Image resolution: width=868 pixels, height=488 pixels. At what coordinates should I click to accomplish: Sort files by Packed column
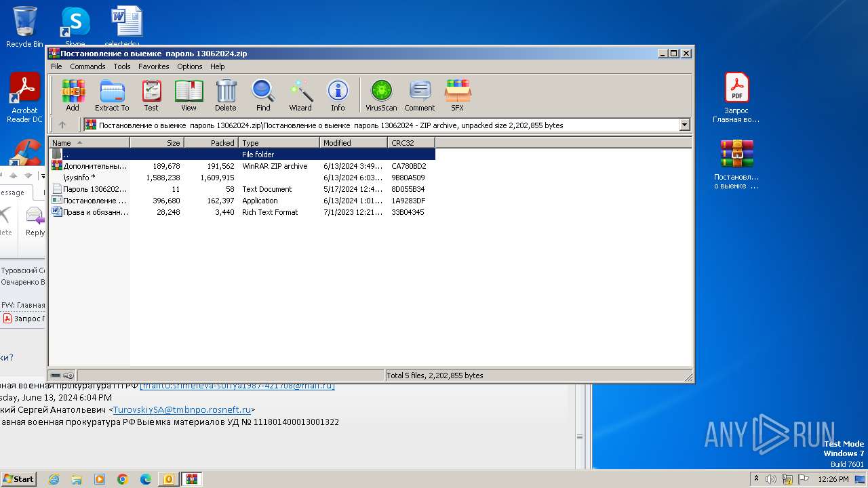212,143
